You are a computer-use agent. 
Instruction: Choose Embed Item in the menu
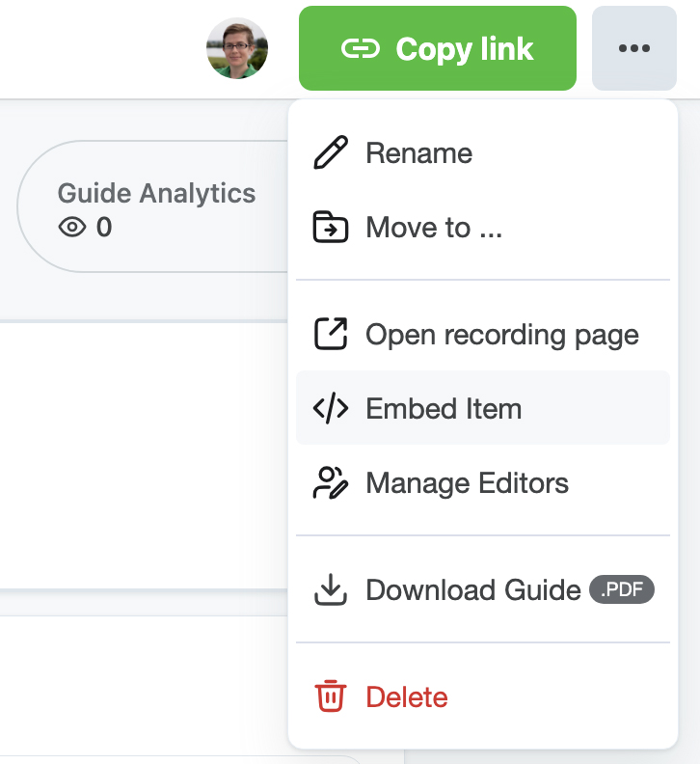[x=444, y=408]
